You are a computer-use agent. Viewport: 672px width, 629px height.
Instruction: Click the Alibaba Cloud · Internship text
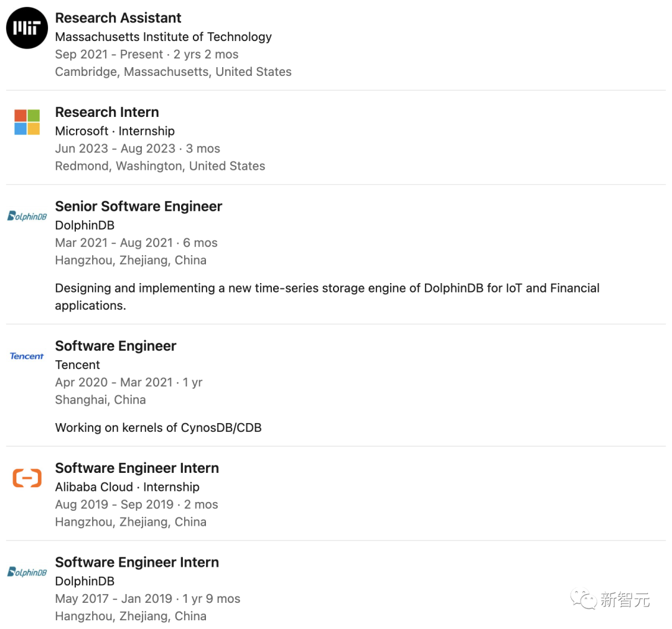click(128, 487)
